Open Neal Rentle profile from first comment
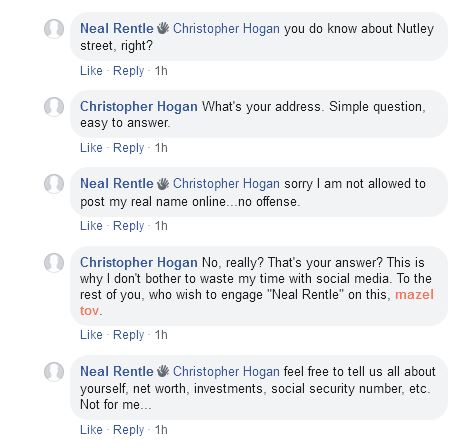The image size is (463, 447). 117,28
